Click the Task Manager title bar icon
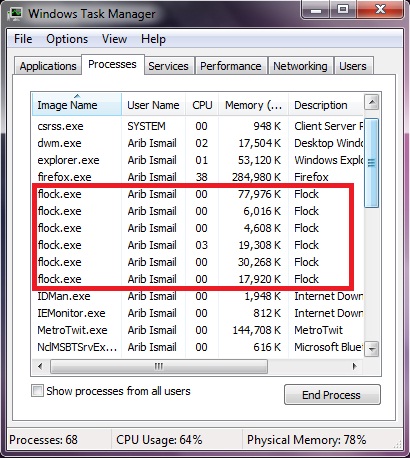This screenshot has height=458, width=410. click(15, 14)
